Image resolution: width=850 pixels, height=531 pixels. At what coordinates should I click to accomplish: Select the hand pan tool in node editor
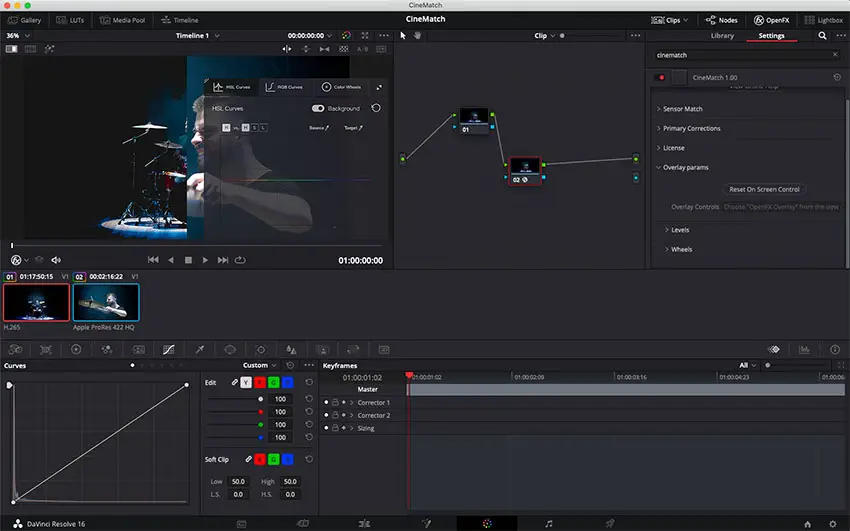pos(417,36)
